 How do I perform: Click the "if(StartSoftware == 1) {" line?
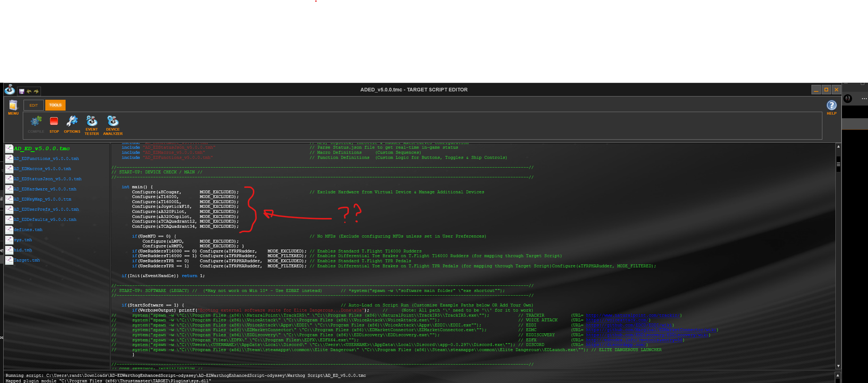pyautogui.click(x=153, y=305)
